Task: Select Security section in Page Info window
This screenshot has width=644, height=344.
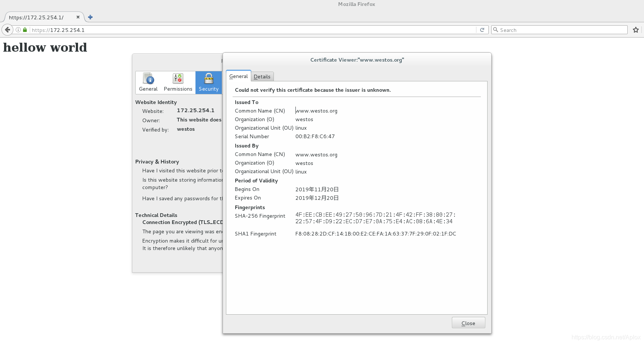Action: pyautogui.click(x=208, y=82)
